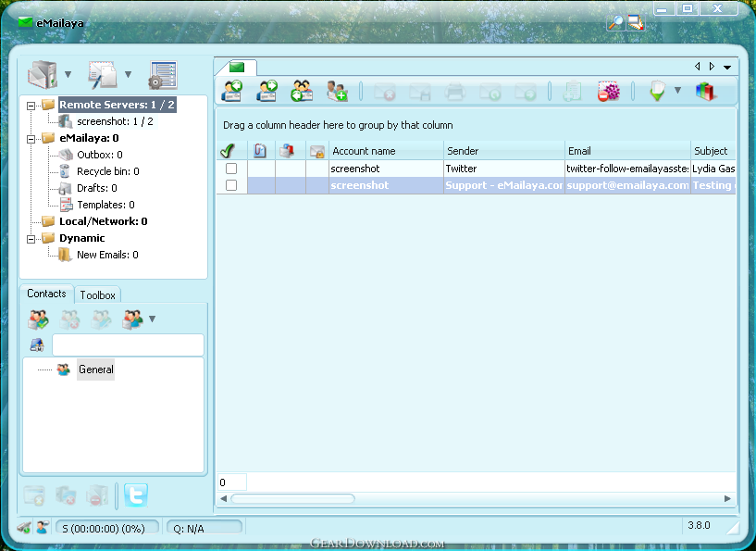This screenshot has width=756, height=551.
Task: Click the network connection status icon
Action: pyautogui.click(x=24, y=527)
